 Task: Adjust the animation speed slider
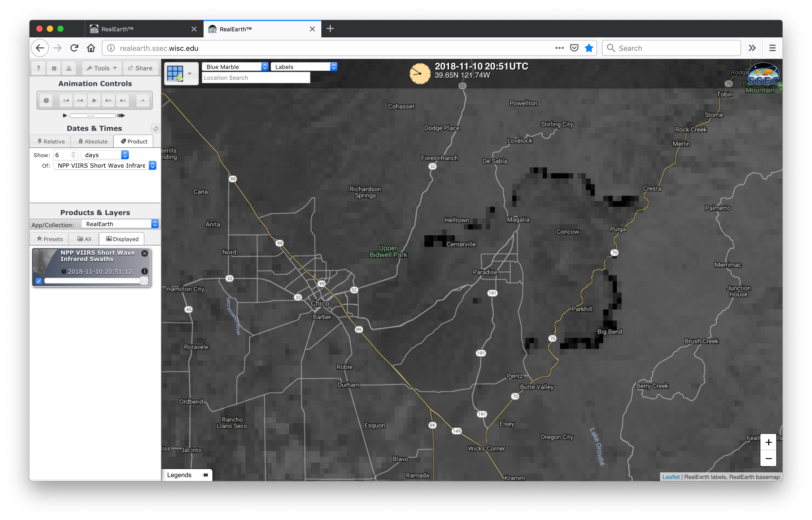tap(90, 116)
